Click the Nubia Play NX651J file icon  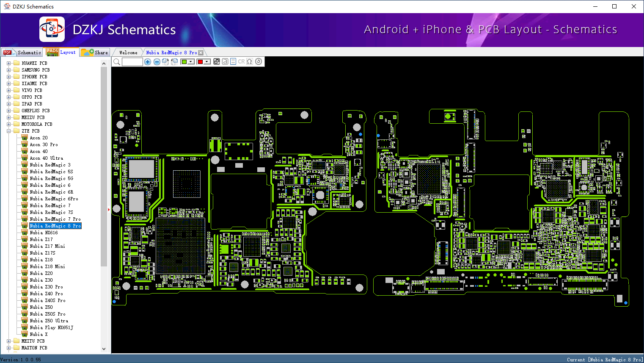(25, 327)
